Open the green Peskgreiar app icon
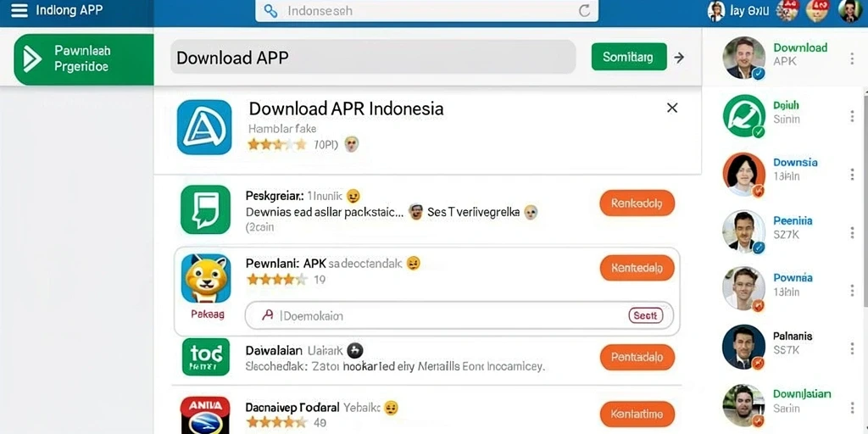Image resolution: width=868 pixels, height=434 pixels. tap(205, 209)
